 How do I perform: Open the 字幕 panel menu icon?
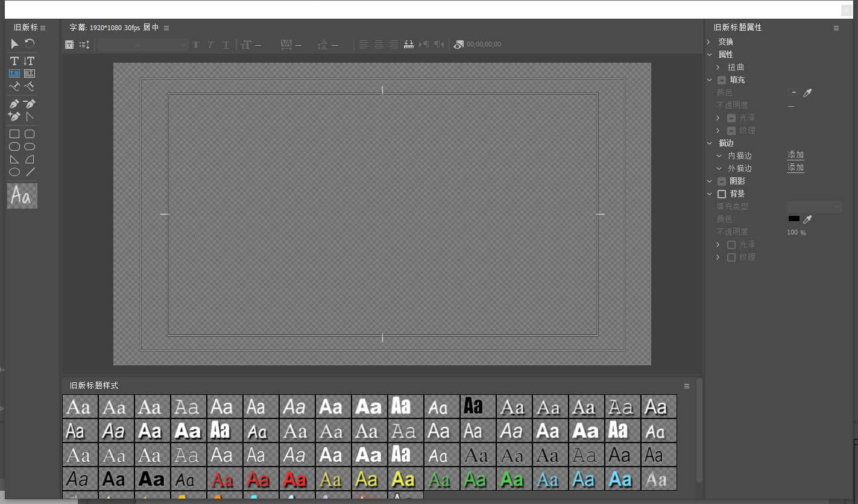point(166,28)
